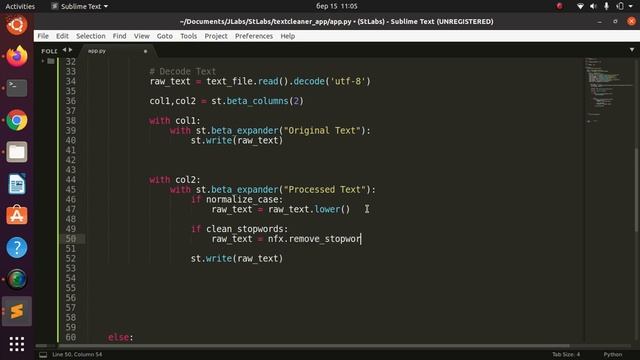
Task: Click 'Line 50, Column 54' status text
Action: click(77, 355)
